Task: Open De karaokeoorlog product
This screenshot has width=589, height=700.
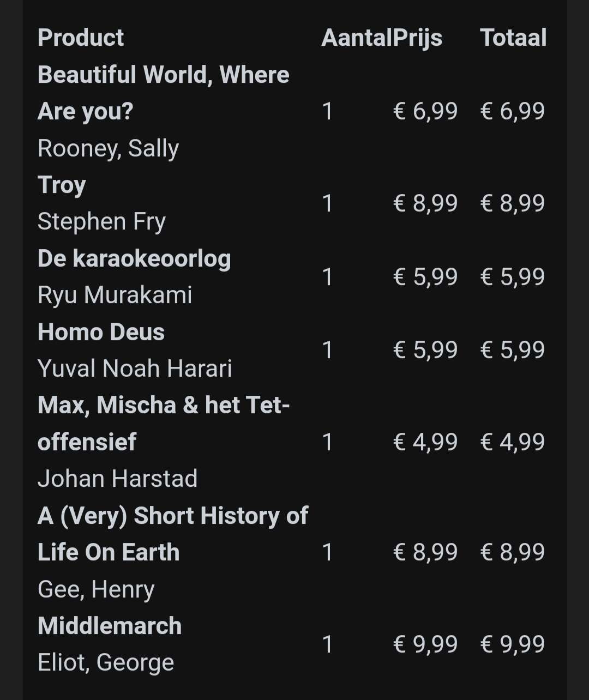Action: 134,258
